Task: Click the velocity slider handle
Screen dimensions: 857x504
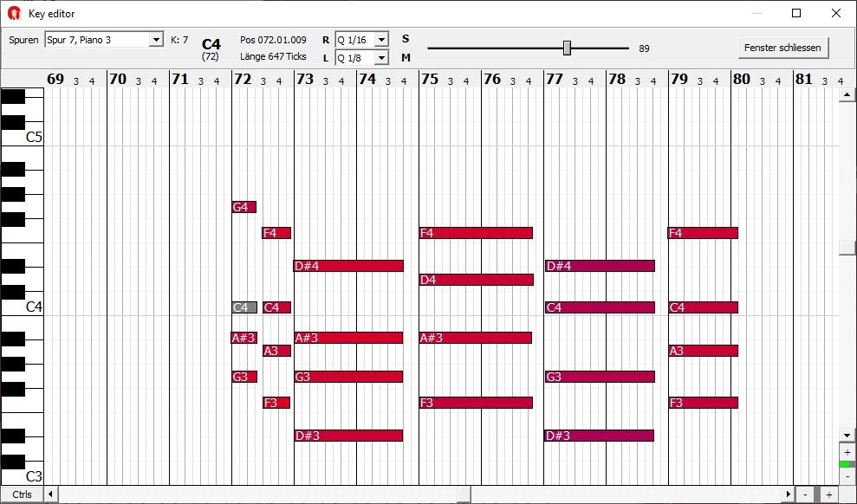Action: (567, 48)
